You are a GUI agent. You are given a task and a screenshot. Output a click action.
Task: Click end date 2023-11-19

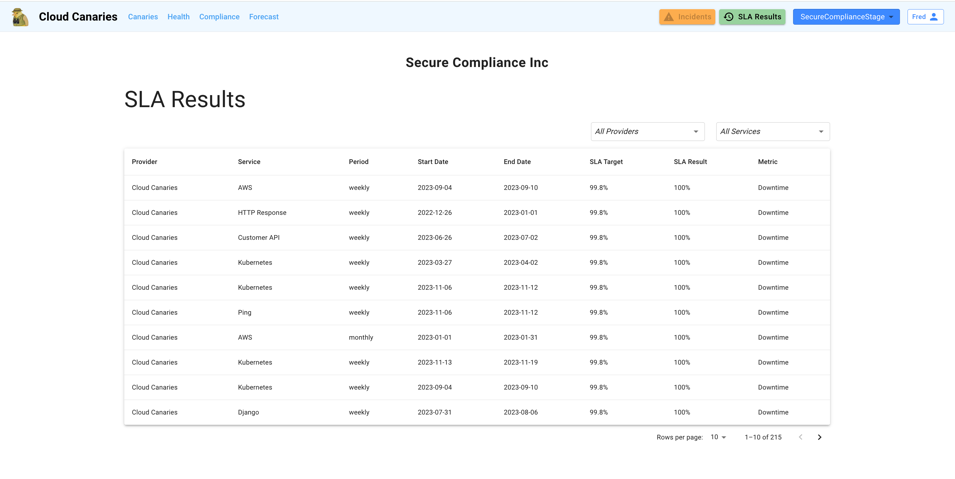point(521,363)
